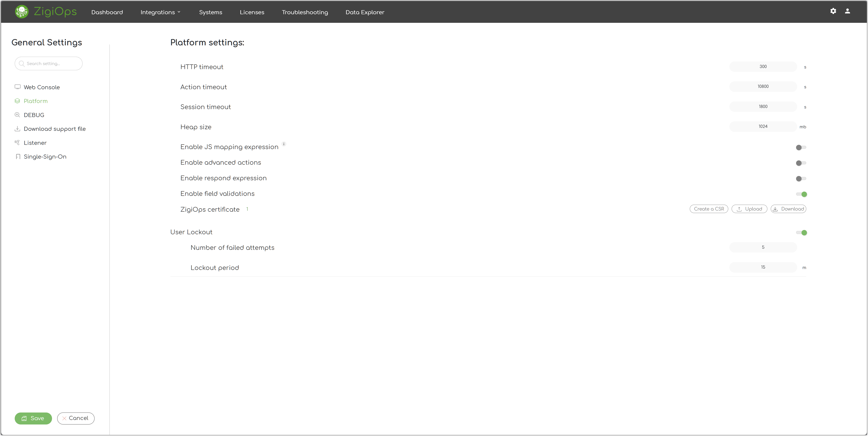Turn on Enable advanced actions switch
Screen dimensions: 868x436
(801, 163)
